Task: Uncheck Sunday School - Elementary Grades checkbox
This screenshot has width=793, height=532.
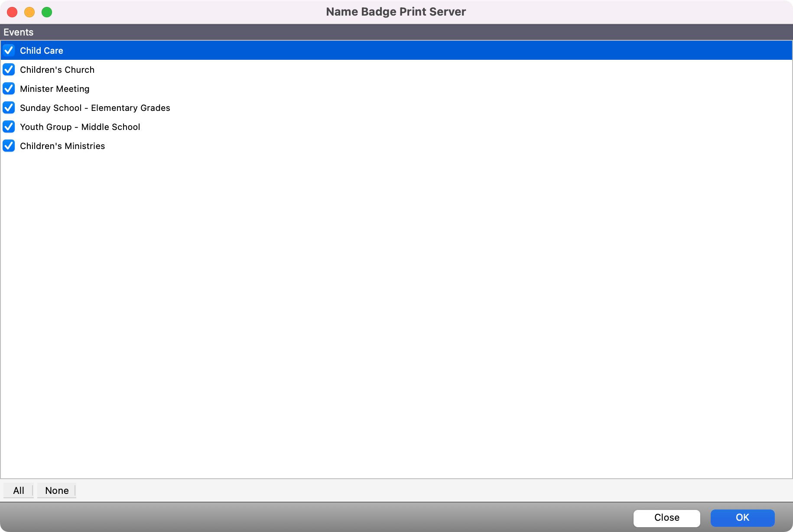Action: [9, 107]
